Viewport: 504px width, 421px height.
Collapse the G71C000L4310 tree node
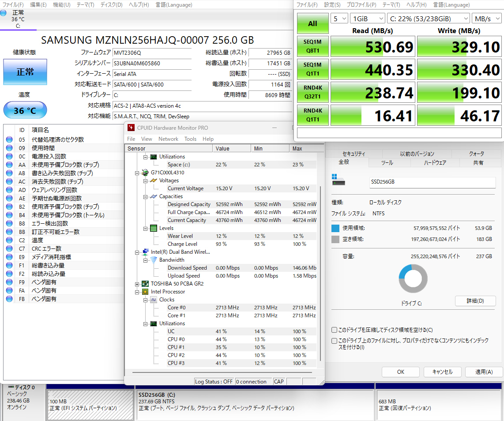pos(137,173)
